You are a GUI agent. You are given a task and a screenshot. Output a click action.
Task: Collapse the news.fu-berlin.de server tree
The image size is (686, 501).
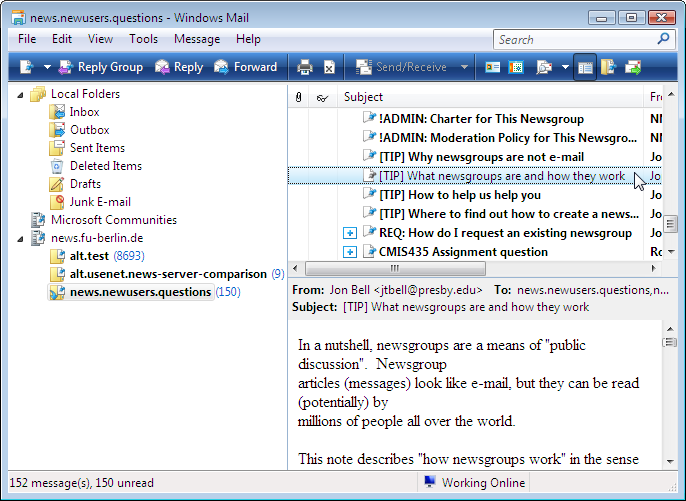point(23,238)
